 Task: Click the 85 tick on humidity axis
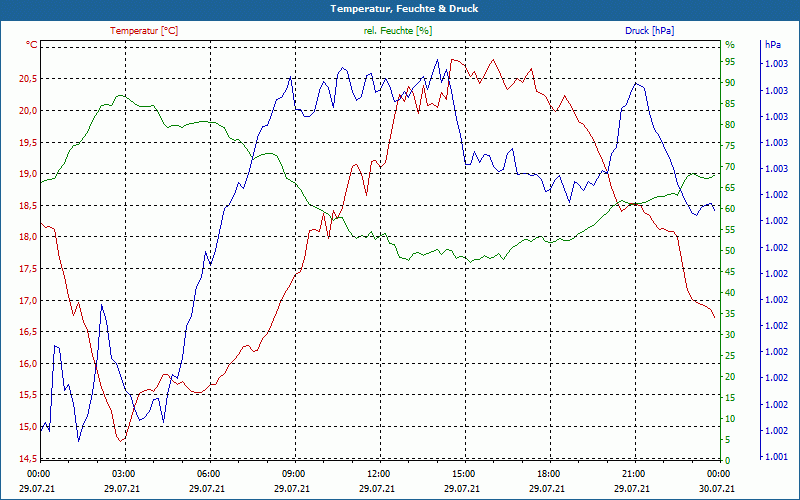(x=730, y=104)
